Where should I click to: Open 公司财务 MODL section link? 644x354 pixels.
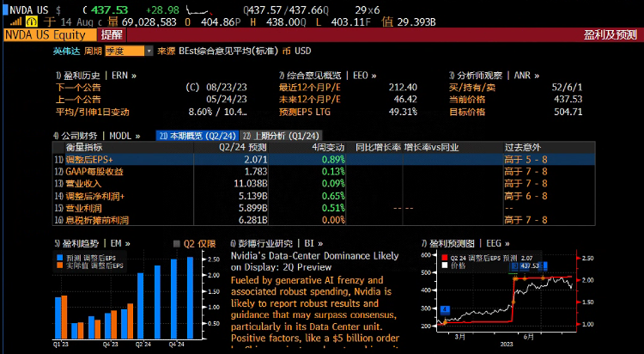tap(96, 136)
